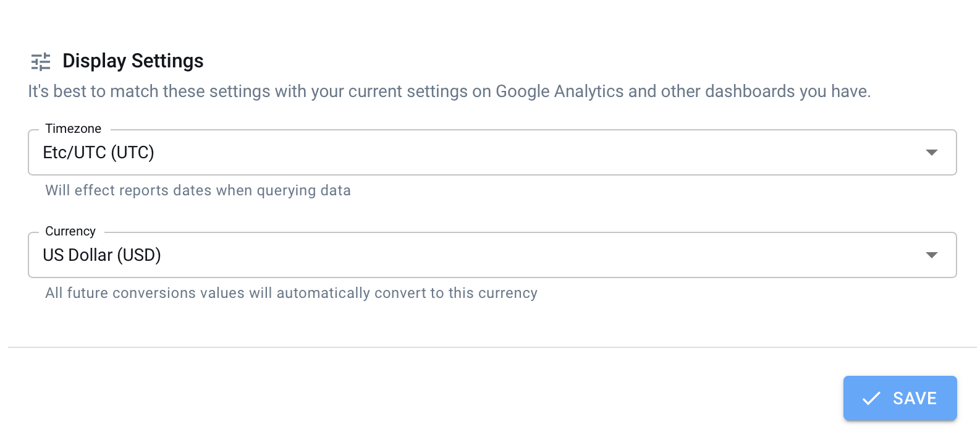Click the Timezone field label
This screenshot has width=980, height=445.
point(73,129)
